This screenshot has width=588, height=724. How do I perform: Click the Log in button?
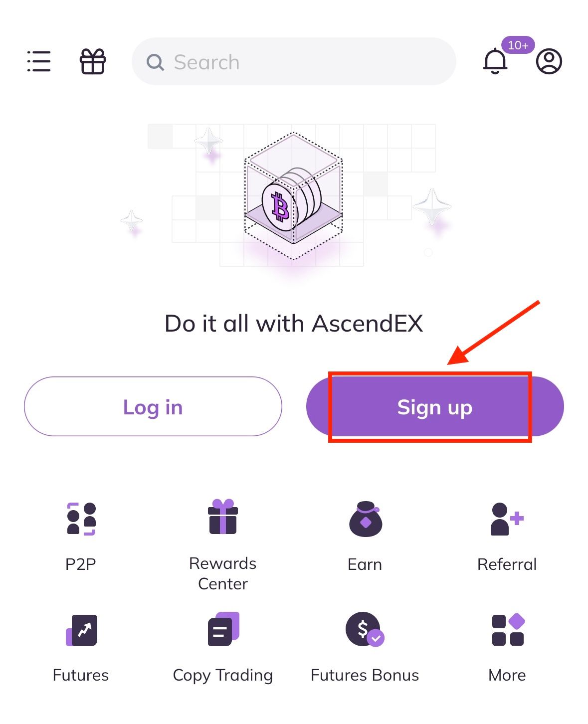pyautogui.click(x=153, y=406)
